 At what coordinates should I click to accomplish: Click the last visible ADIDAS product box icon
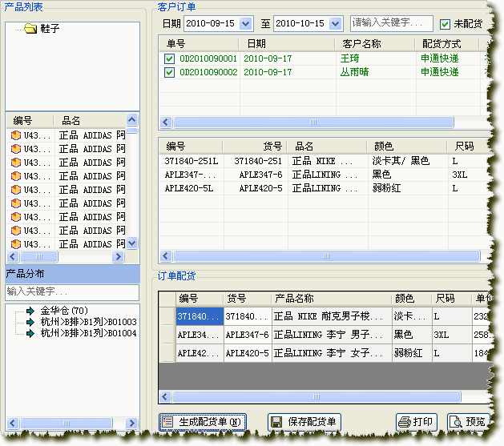pos(16,244)
